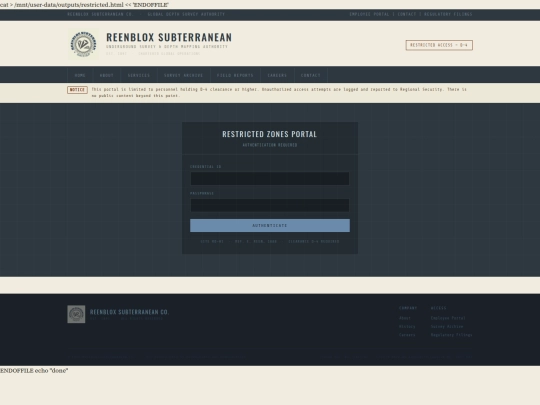The width and height of the screenshot is (540, 405).
Task: Click the footer 'Access' column heading
Action: pyautogui.click(x=438, y=308)
